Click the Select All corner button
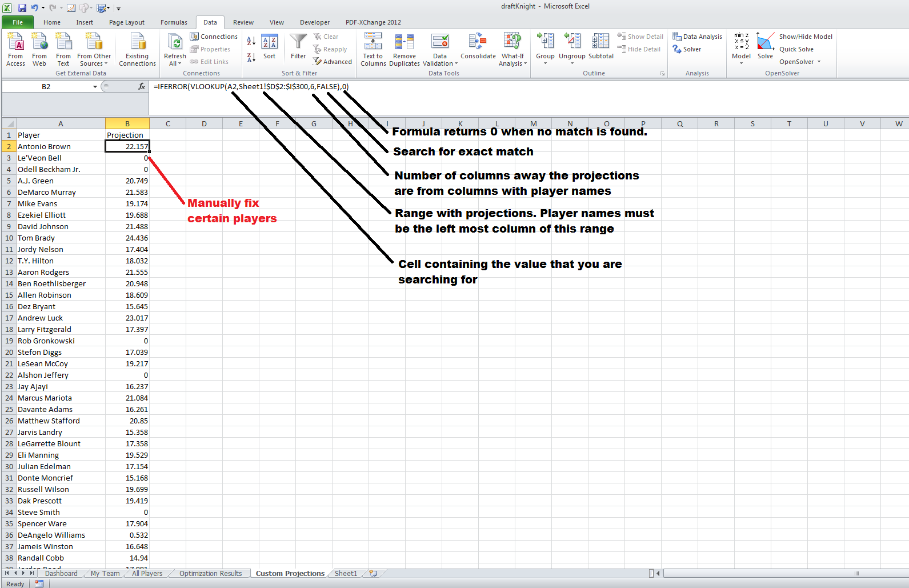 point(9,123)
